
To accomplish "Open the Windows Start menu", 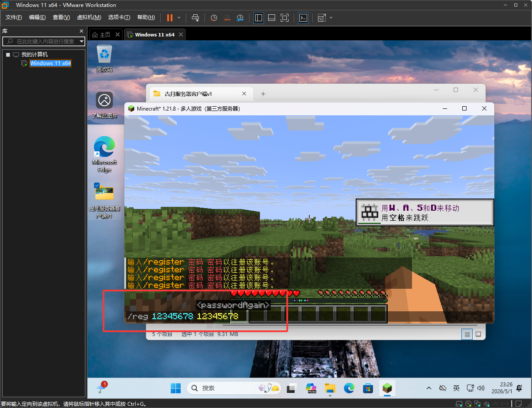I will point(176,388).
